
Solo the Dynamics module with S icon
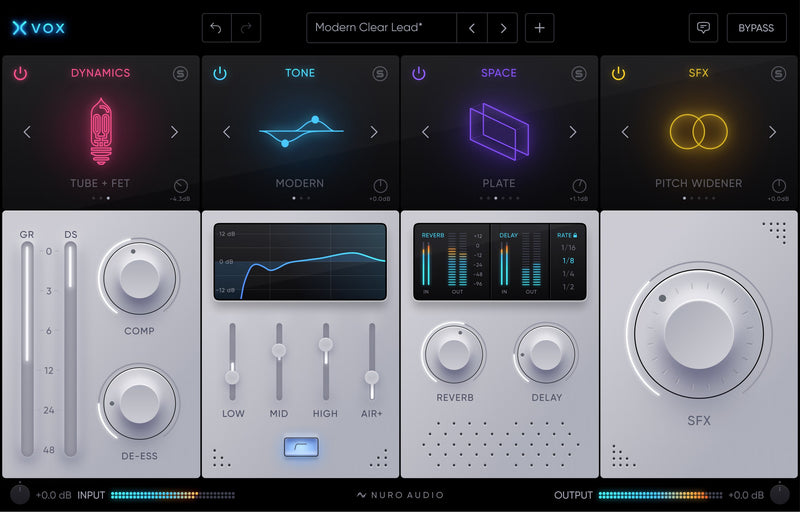click(180, 73)
